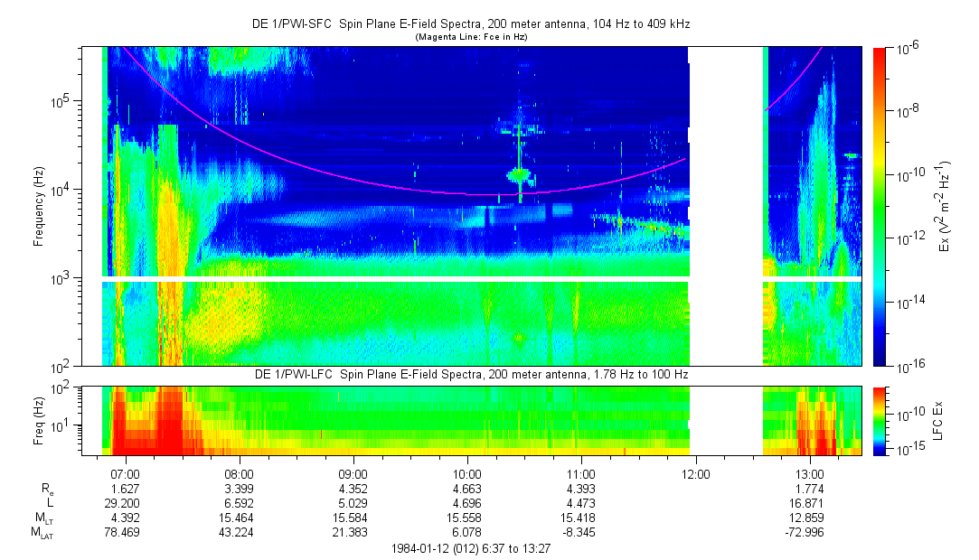This screenshot has height=560, width=979.
Task: Select the 10:00 time tick label
Action: pyautogui.click(x=466, y=473)
